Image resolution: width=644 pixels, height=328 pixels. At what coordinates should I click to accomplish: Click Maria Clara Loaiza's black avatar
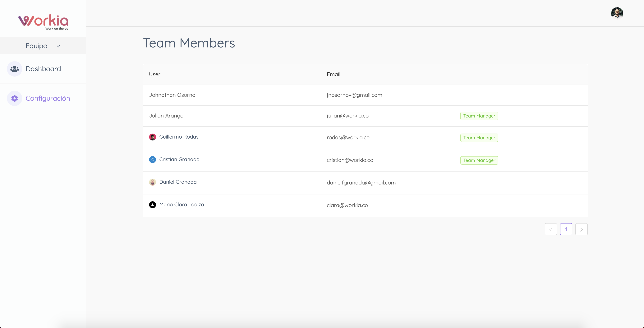(x=153, y=205)
